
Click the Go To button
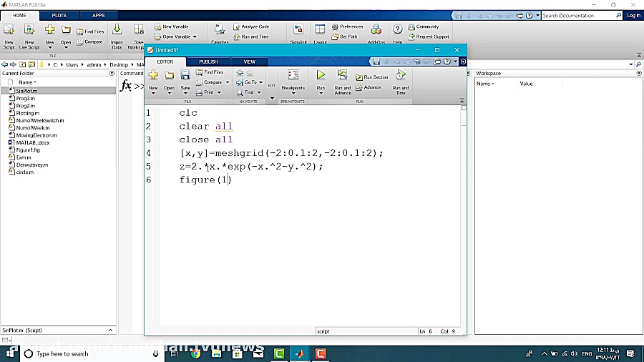[248, 82]
